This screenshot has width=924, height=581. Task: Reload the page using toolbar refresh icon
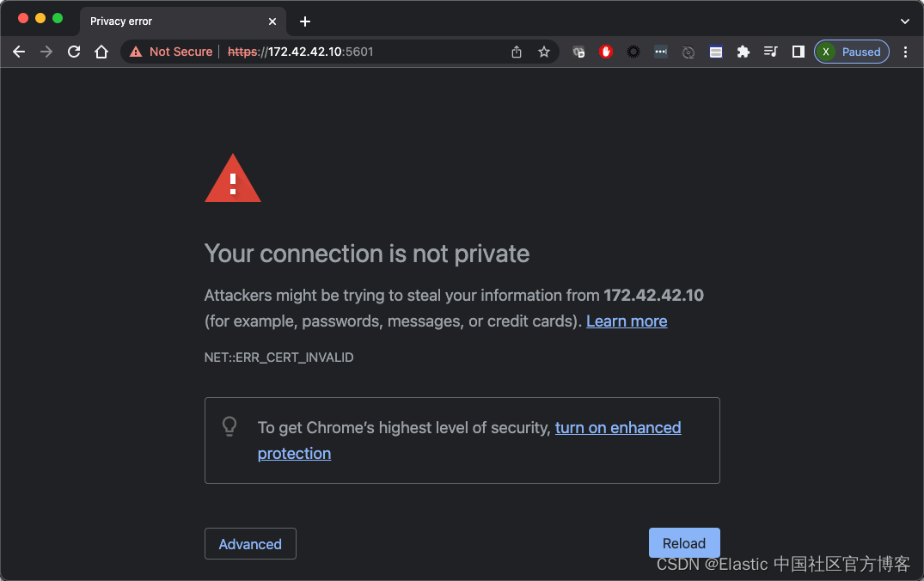pos(74,52)
